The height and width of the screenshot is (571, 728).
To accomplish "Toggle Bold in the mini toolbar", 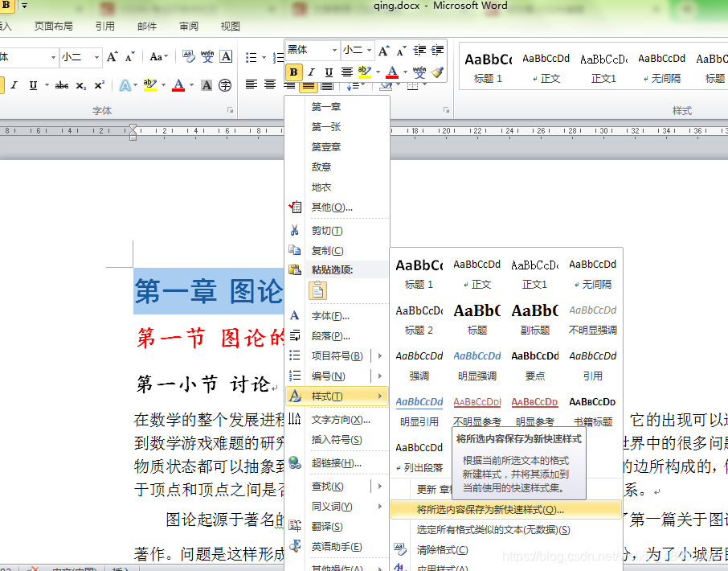I will [x=293, y=72].
